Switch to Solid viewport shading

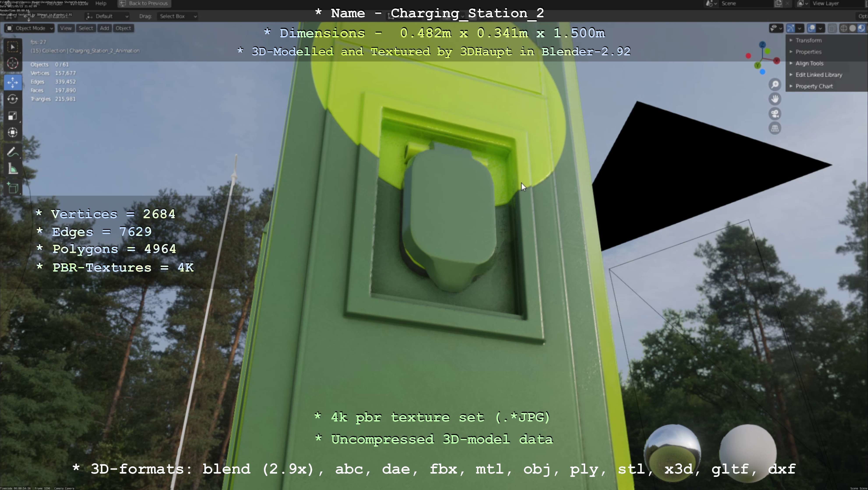tap(852, 28)
